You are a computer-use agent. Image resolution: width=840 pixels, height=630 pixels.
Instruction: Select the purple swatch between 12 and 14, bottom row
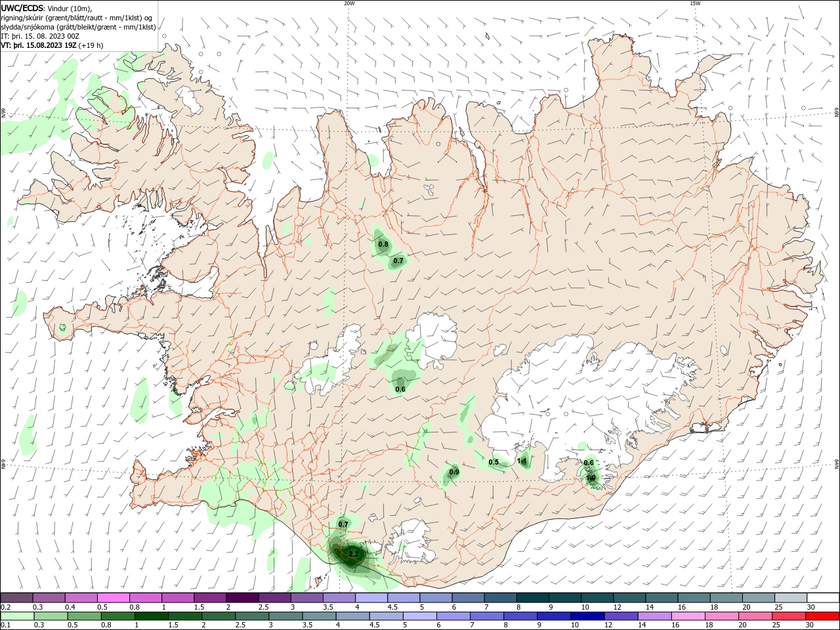[x=621, y=616]
